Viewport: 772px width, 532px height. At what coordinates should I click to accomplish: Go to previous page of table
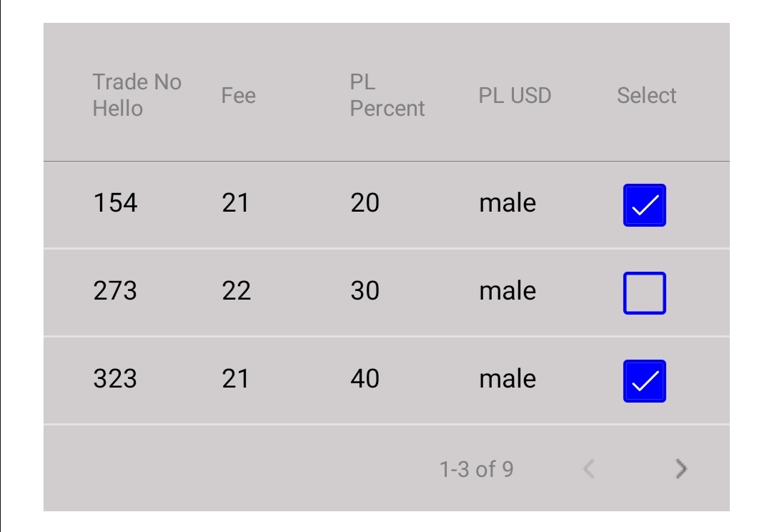pos(588,469)
